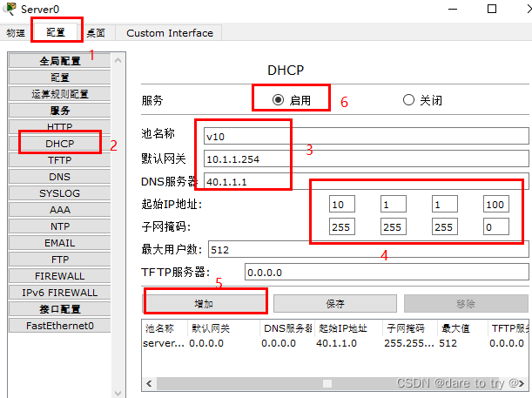Viewport: 532px width, 398px height.
Task: Click the 池名称 input field containing v10
Action: (366, 136)
